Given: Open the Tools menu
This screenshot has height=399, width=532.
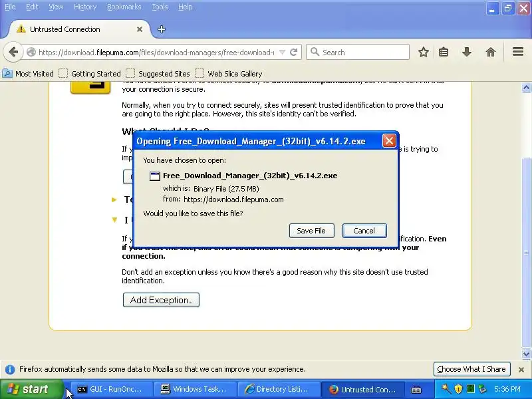Looking at the screenshot, I should pos(160,7).
